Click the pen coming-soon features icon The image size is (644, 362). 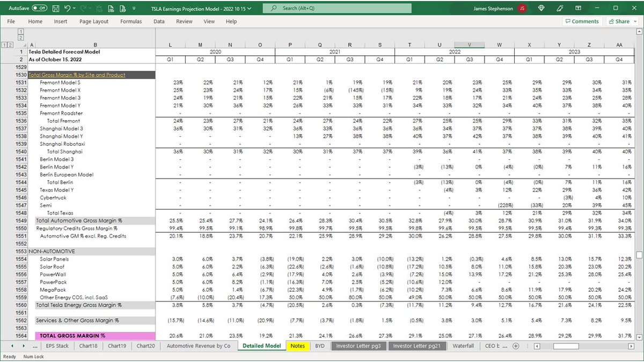coord(560,9)
